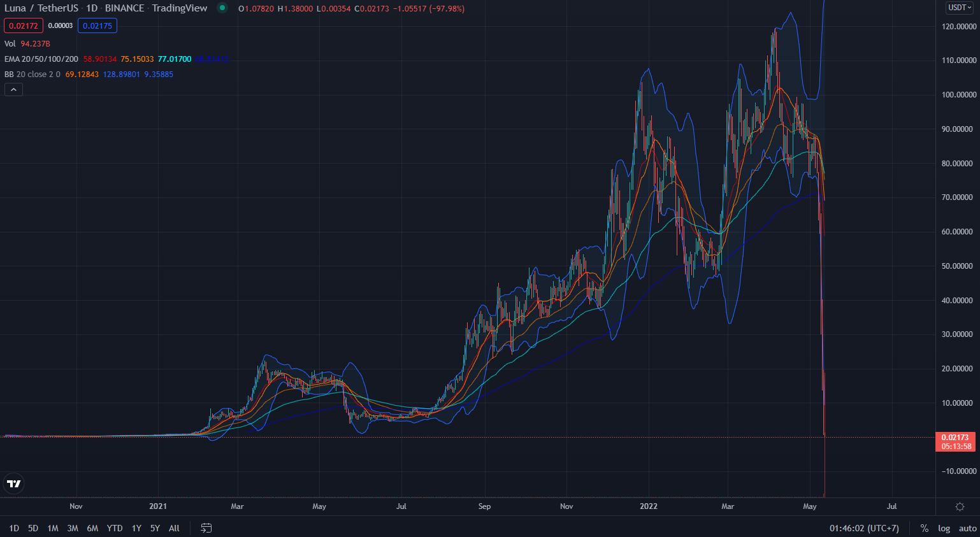
Task: Click the −10.00000 price axis label
Action: (959, 471)
